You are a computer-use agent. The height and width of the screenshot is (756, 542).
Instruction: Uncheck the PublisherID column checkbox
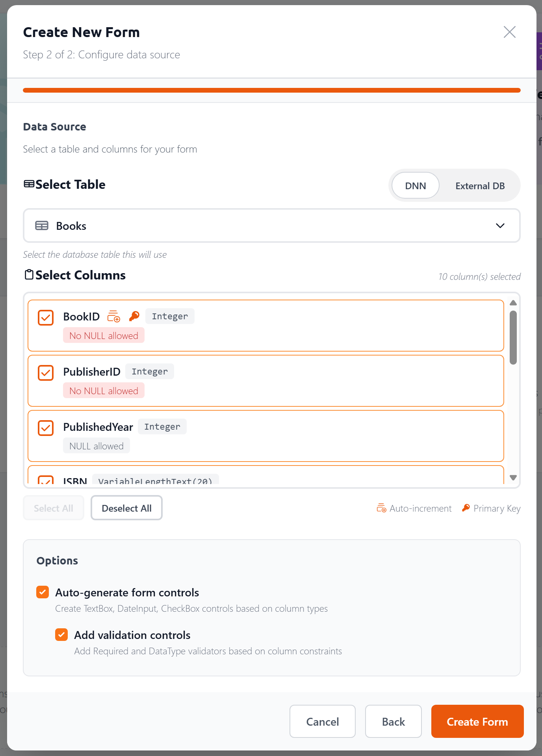[x=46, y=372]
